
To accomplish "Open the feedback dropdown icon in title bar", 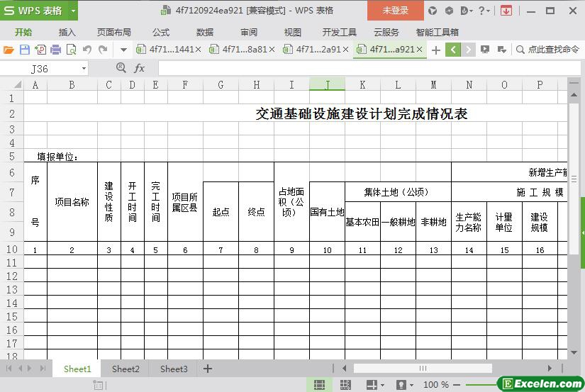I will [467, 11].
